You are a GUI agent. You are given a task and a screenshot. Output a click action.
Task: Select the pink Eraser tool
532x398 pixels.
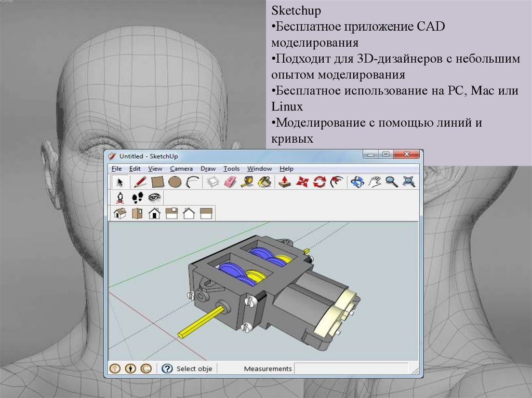[230, 182]
